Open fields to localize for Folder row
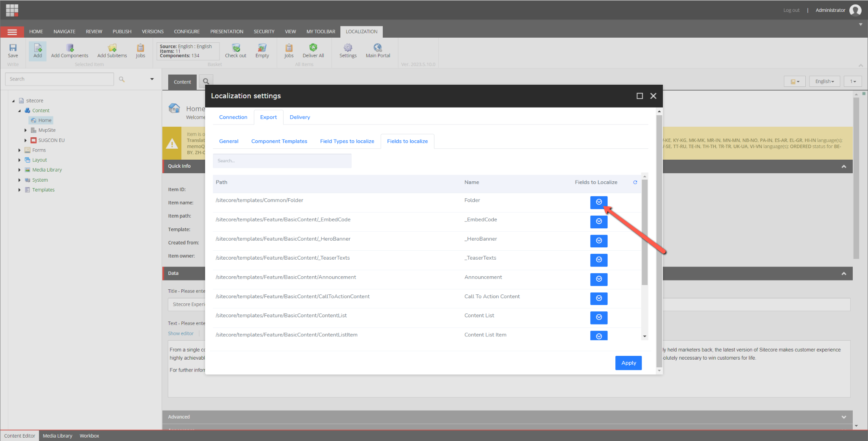 point(598,202)
